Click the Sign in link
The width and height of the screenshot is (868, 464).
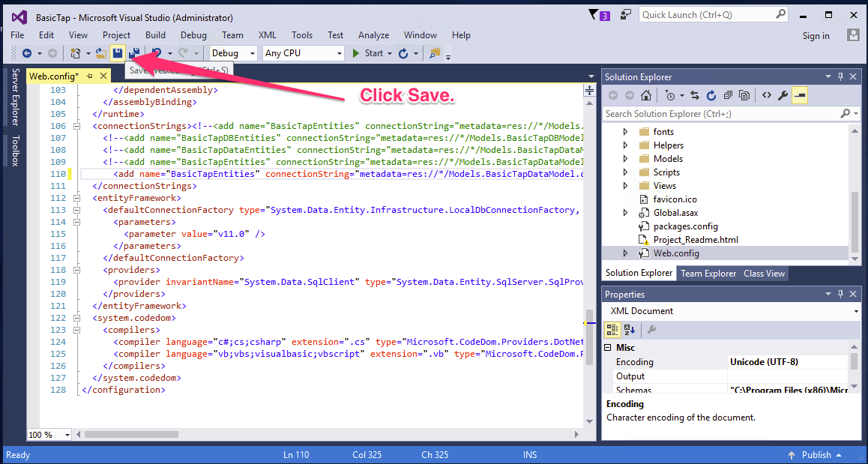[816, 35]
